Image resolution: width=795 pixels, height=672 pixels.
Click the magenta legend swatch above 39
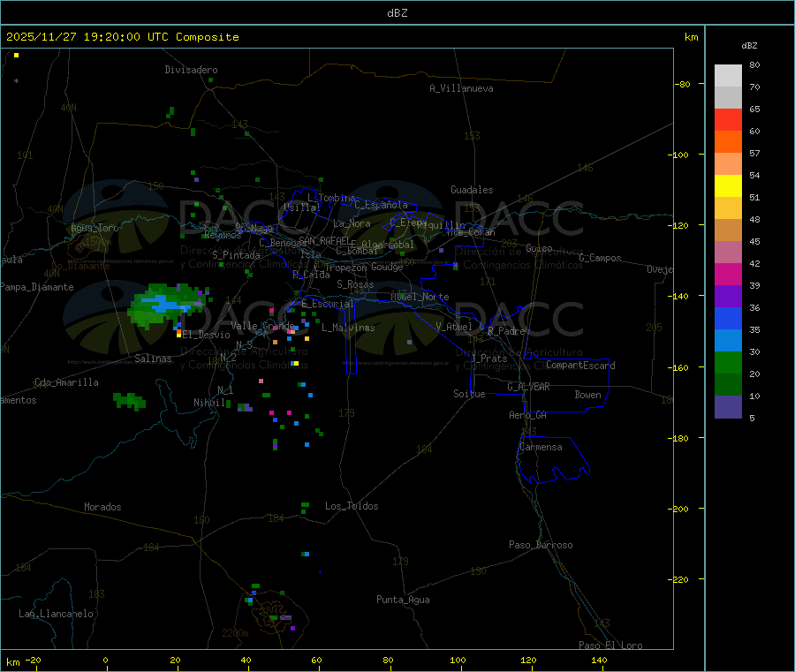click(728, 275)
